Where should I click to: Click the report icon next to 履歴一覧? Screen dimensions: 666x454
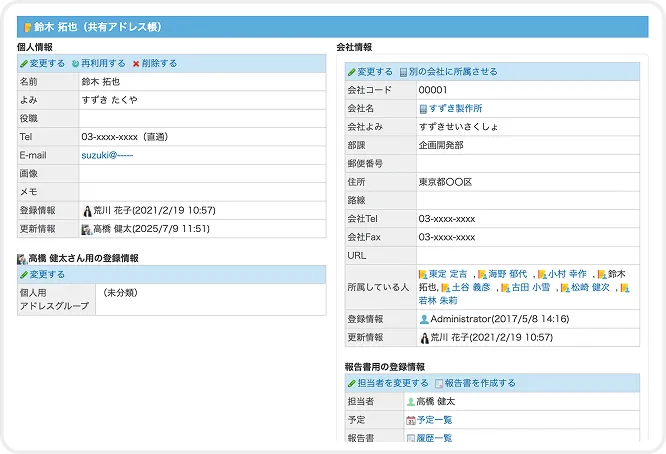pyautogui.click(x=411, y=438)
